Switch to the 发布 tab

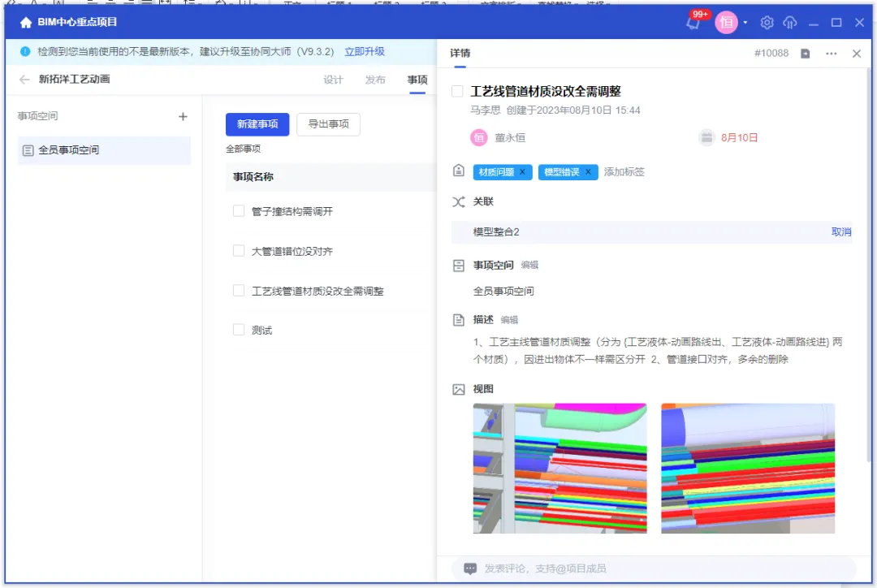coord(375,80)
